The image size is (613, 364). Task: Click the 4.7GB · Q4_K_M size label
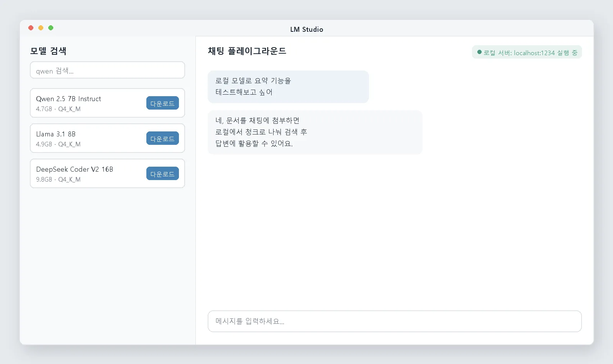(58, 109)
